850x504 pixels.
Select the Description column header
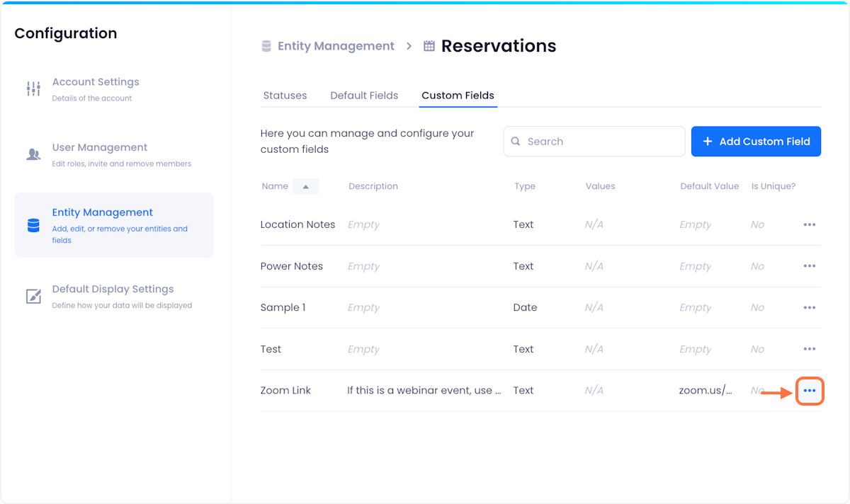coord(373,186)
